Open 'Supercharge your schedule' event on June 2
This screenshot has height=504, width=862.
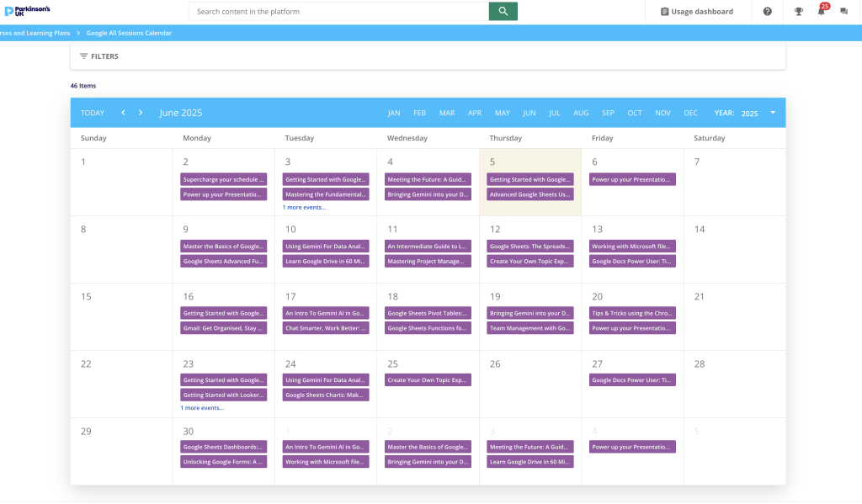click(223, 179)
